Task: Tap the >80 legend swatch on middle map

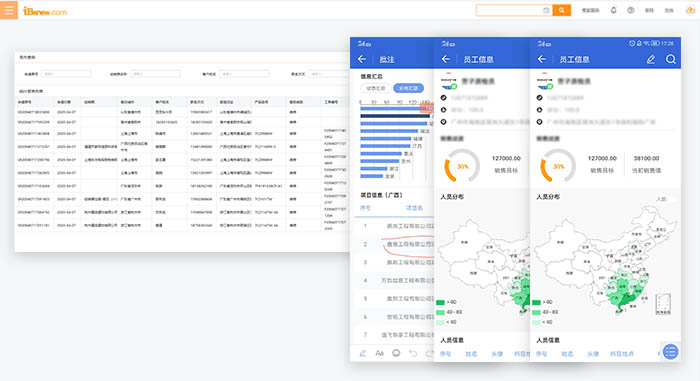Action: [440, 302]
